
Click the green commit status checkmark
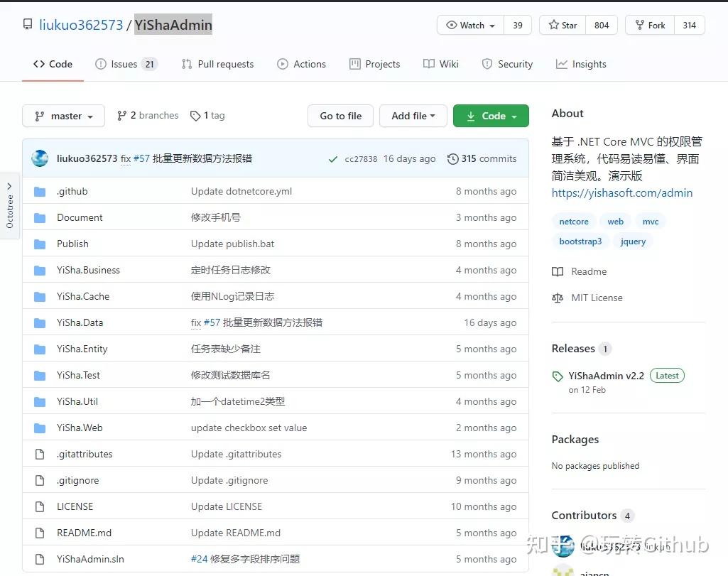[x=333, y=159]
